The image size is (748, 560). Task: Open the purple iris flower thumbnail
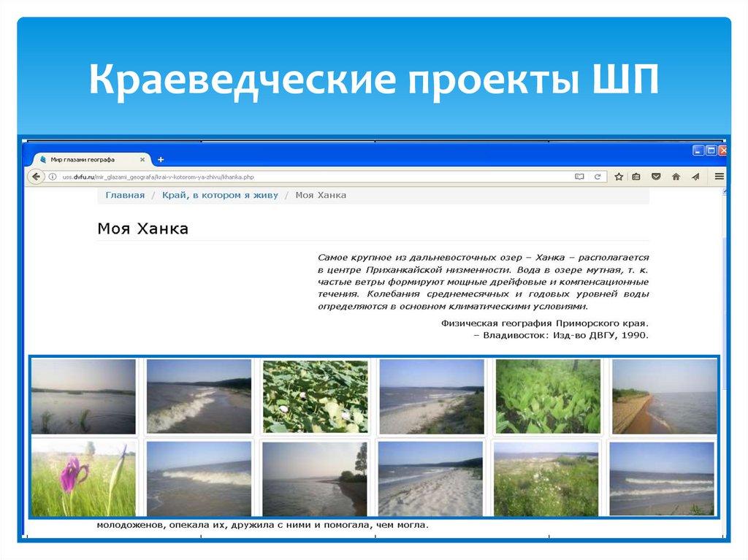tap(83, 479)
